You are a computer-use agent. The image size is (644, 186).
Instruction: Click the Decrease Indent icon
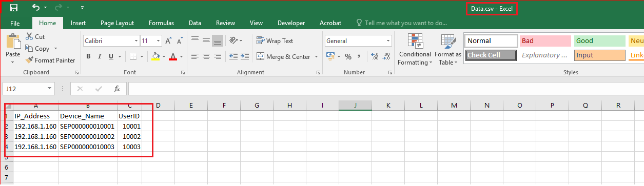click(x=233, y=57)
